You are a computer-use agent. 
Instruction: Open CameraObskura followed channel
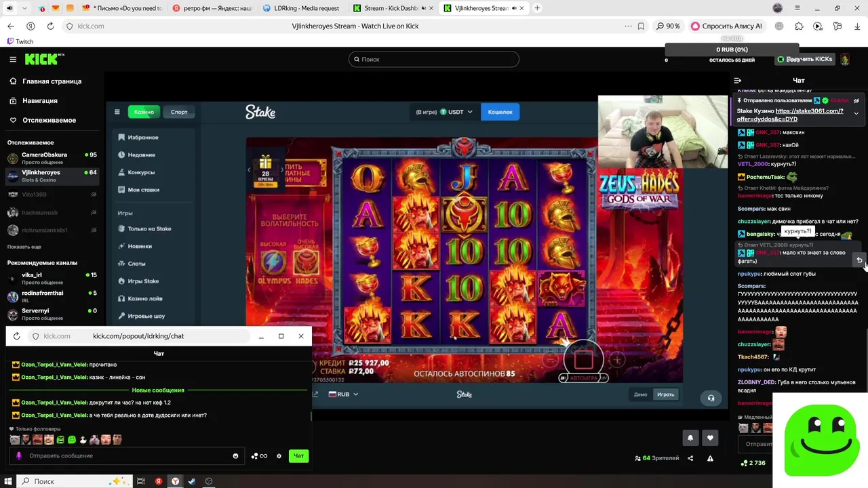click(52, 158)
